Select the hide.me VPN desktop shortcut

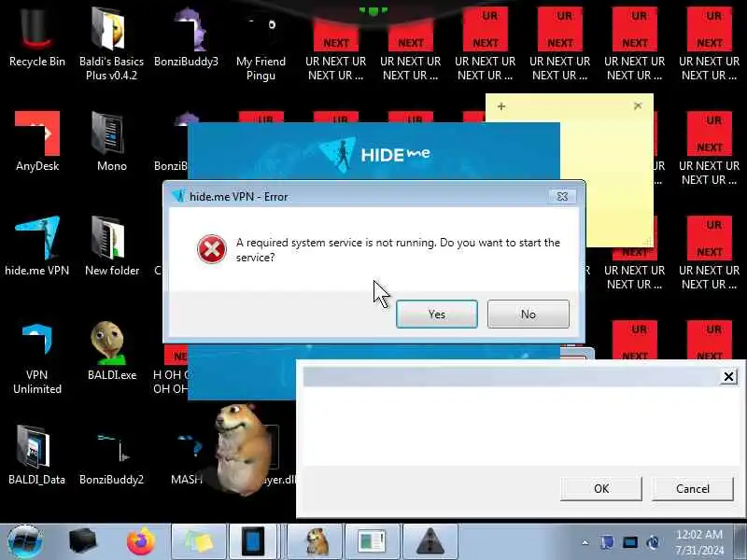(x=37, y=245)
